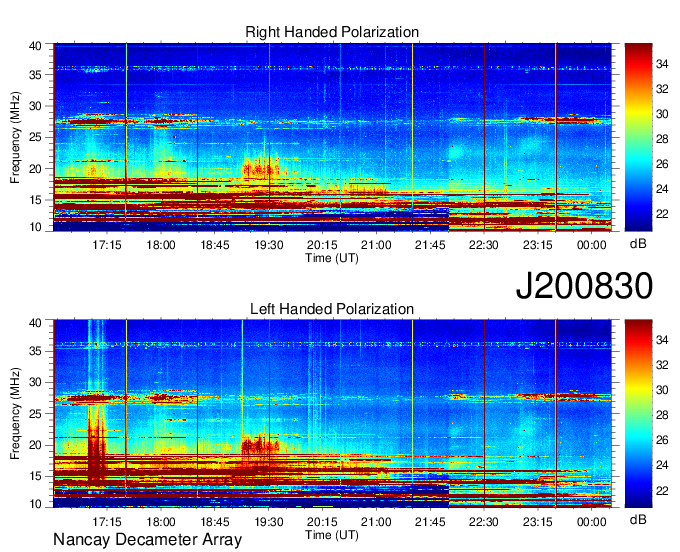Click the "dB" label under Right Handed colorbar
The width and height of the screenshot is (680, 552).
tap(638, 244)
